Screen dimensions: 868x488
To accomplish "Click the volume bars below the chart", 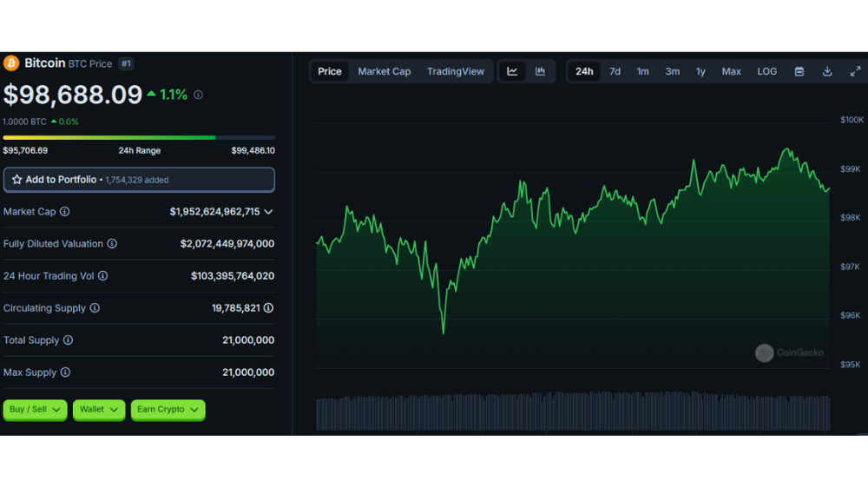I will click(x=573, y=411).
